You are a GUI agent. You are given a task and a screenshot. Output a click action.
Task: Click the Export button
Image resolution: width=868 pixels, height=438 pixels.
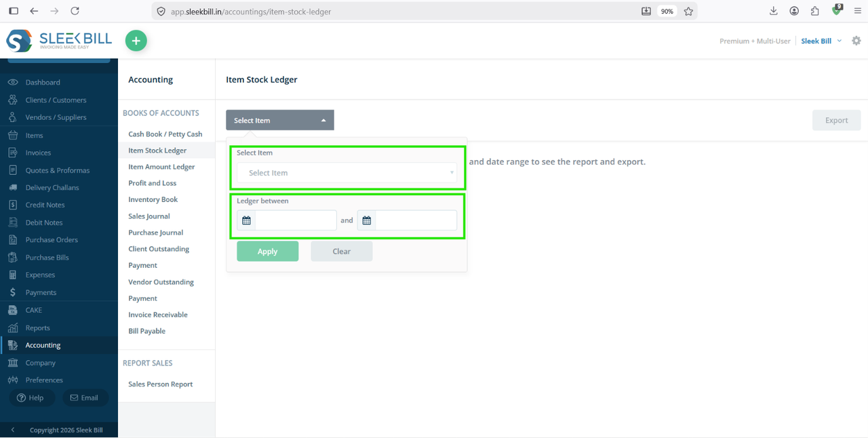click(x=836, y=120)
